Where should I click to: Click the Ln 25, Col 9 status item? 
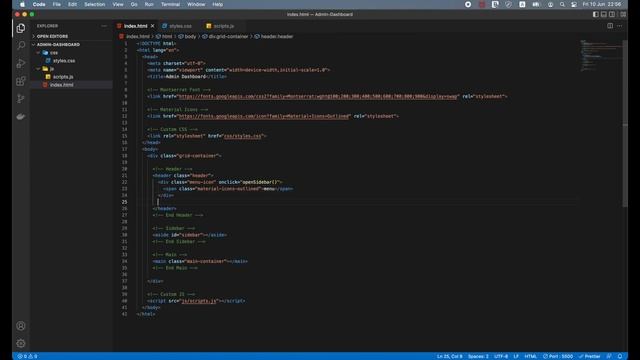449,356
